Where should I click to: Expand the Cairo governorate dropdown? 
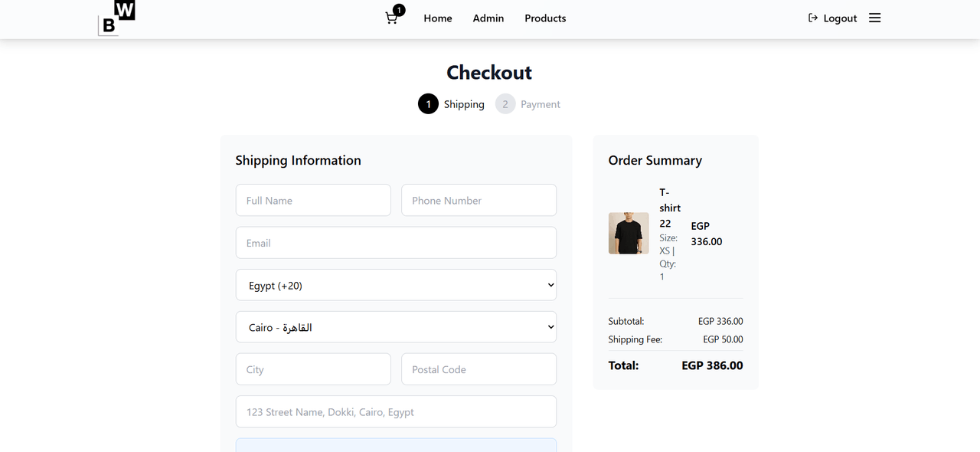click(396, 327)
